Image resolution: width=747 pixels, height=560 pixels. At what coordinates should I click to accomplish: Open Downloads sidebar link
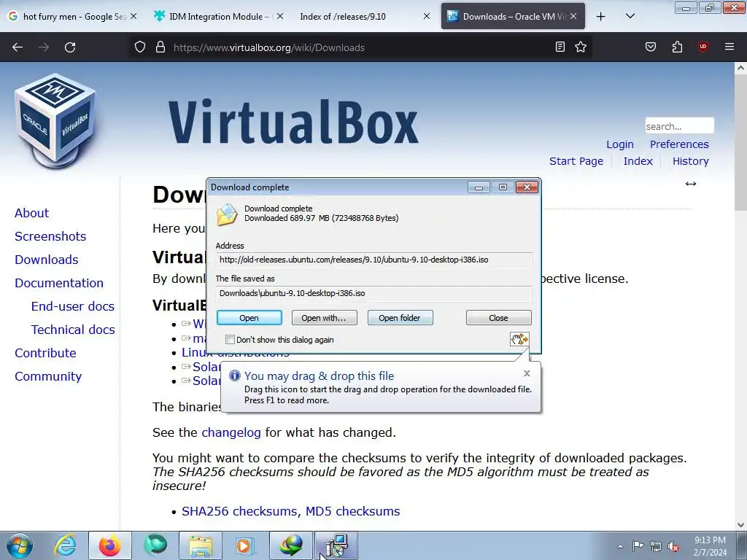coord(46,260)
